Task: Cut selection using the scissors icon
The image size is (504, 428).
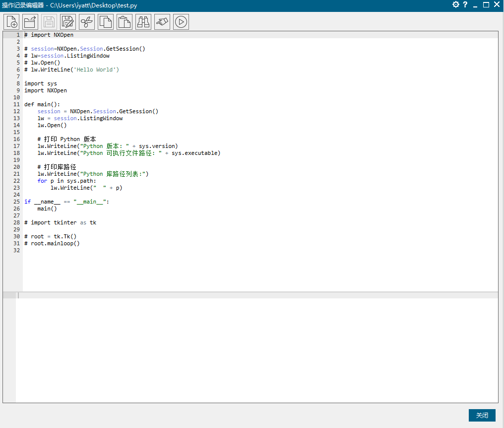Action: [x=87, y=22]
